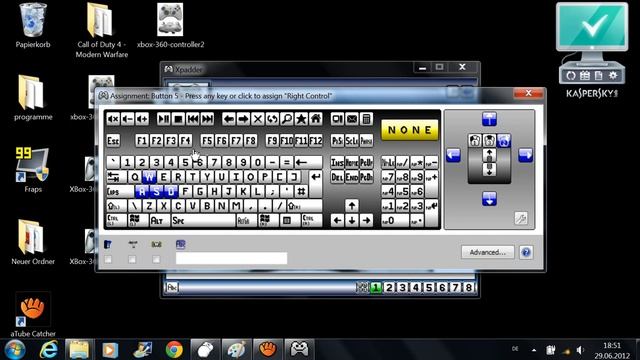Tick the middle checkbox under turbo icon
Viewport: 640px width, 360px height.
pyautogui.click(x=132, y=259)
